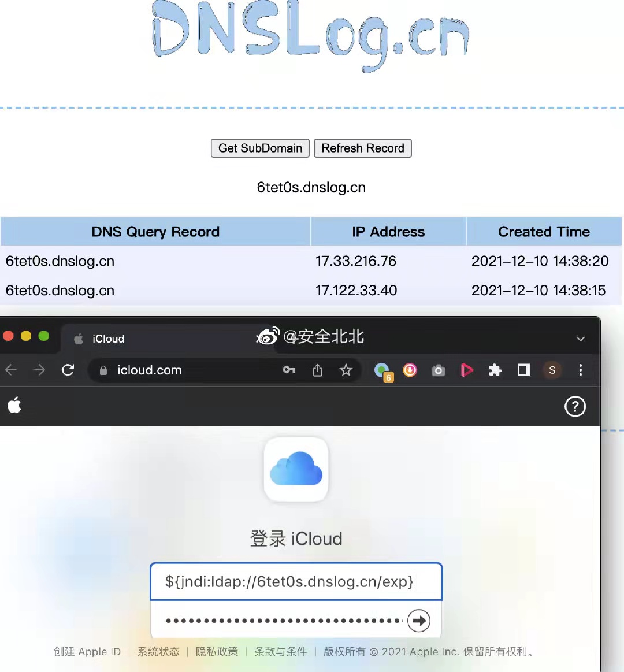
Task: Open the pink play-shaped extension
Action: click(467, 370)
